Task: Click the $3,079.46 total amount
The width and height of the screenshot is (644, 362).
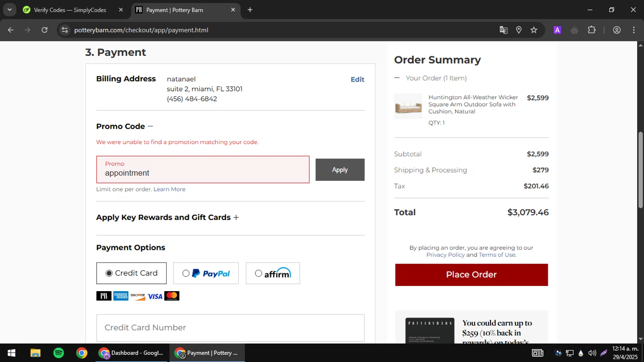Action: (528, 213)
